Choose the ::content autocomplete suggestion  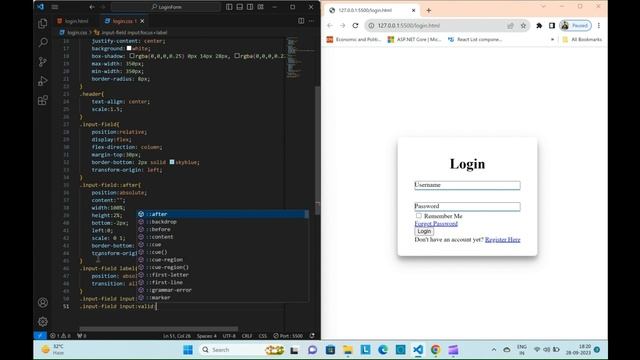coord(222,237)
